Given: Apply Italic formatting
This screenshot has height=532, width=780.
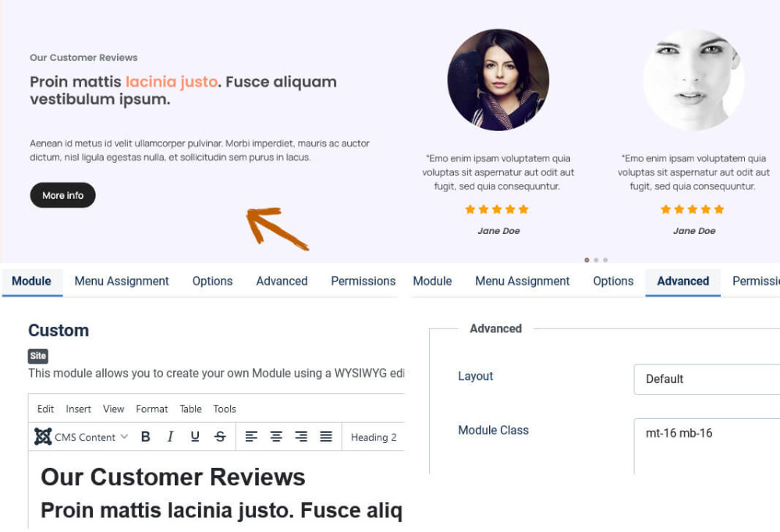Looking at the screenshot, I should coord(170,437).
